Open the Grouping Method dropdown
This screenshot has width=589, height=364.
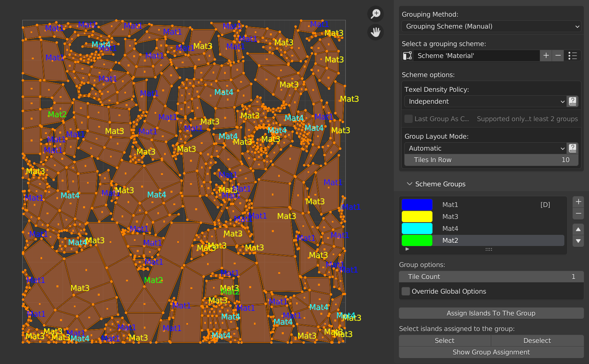click(491, 26)
